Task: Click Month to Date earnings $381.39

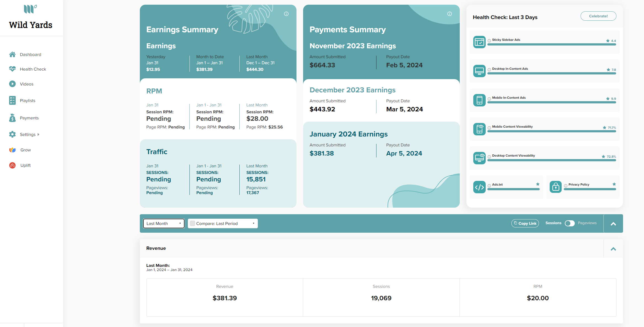Action: pyautogui.click(x=204, y=69)
